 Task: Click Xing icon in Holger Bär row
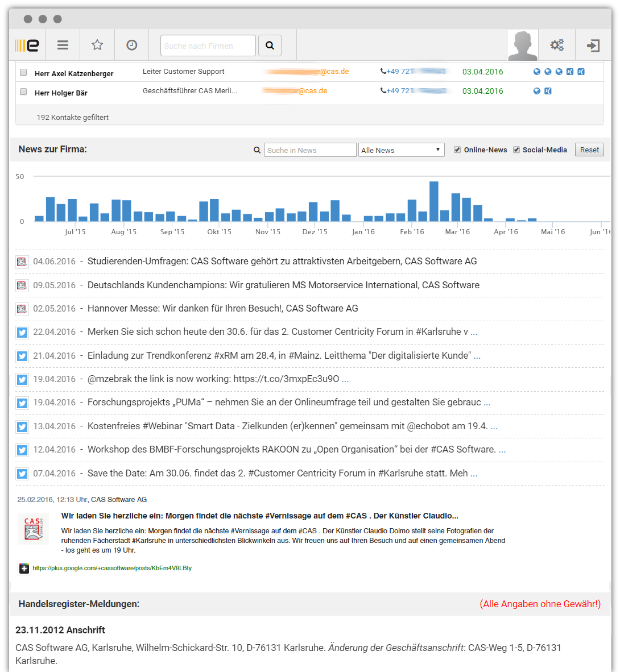click(548, 91)
